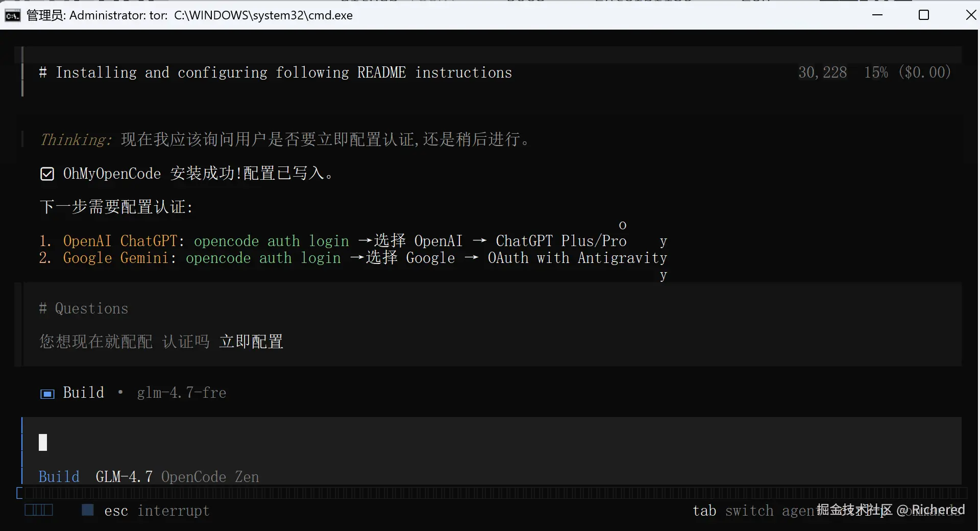This screenshot has width=980, height=531.
Task: Click the '# Questions' heading
Action: coord(84,308)
